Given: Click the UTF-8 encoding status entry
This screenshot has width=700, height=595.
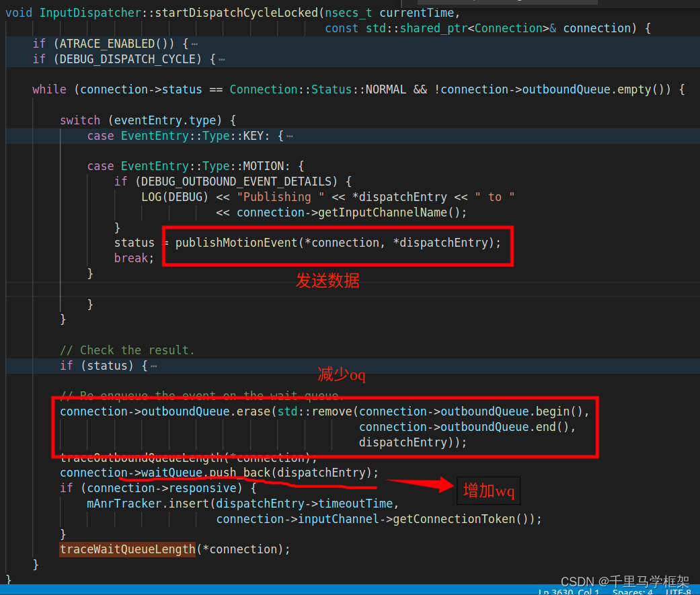Looking at the screenshot, I should pyautogui.click(x=678, y=591).
